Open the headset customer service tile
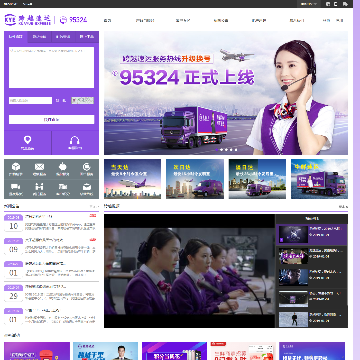Viewport: 360px width, 360px height. click(75, 143)
